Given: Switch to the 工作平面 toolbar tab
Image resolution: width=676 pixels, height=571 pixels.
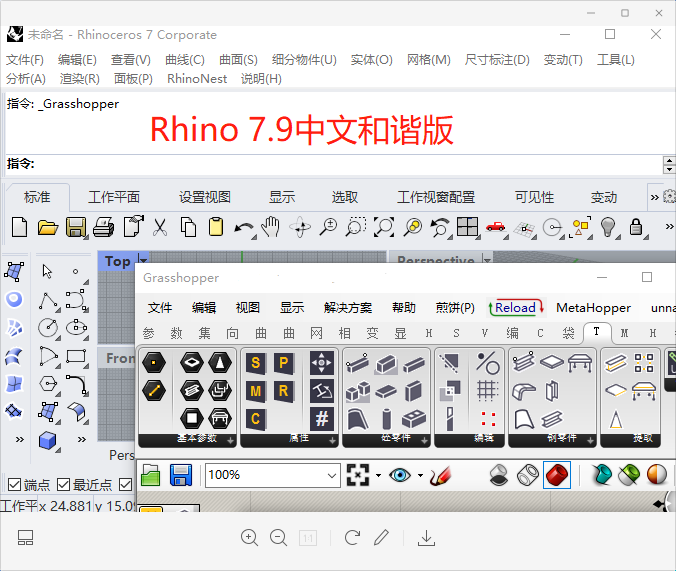Looking at the screenshot, I should [114, 197].
